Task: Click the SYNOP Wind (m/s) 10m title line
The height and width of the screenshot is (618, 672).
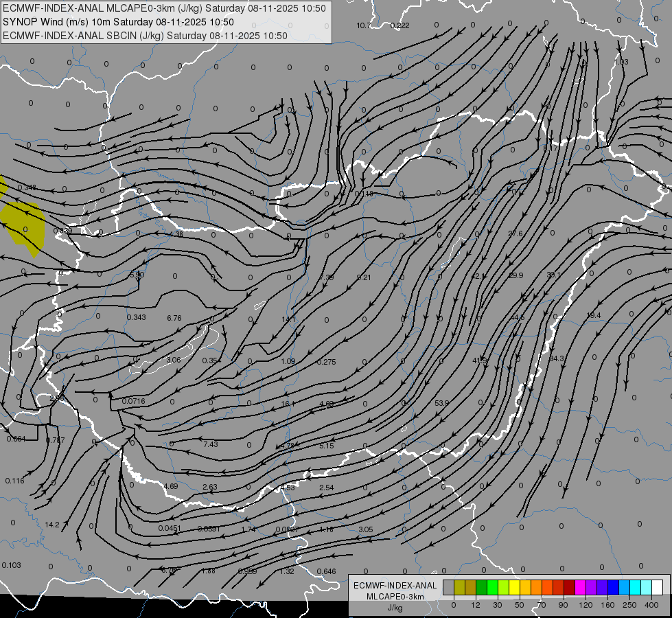Action: [x=118, y=22]
